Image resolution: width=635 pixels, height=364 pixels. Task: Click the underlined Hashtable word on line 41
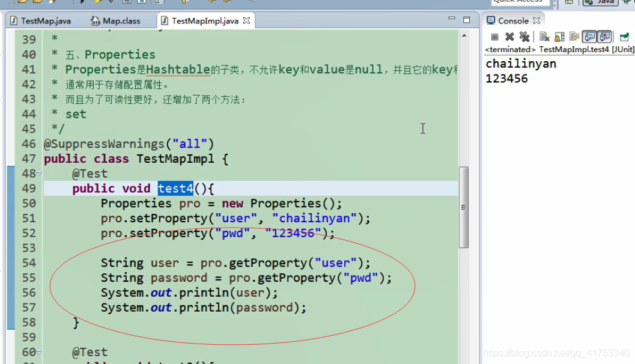click(x=178, y=70)
